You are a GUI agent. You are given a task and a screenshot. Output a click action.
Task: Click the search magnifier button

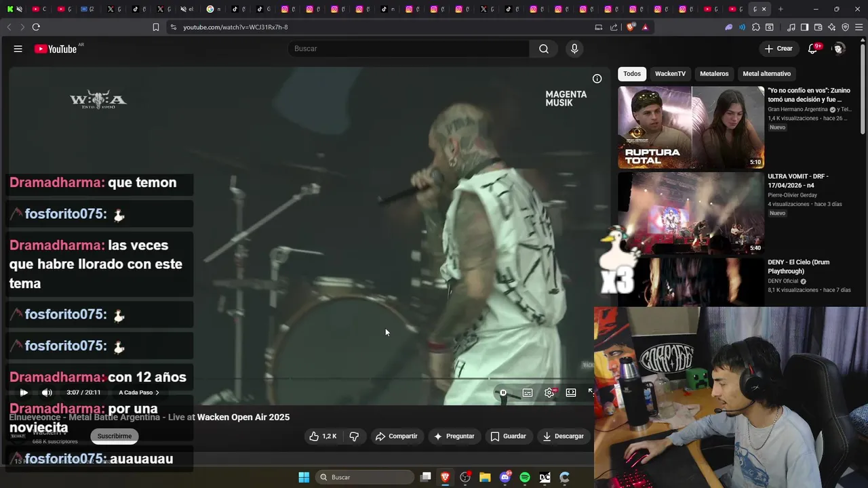(544, 49)
